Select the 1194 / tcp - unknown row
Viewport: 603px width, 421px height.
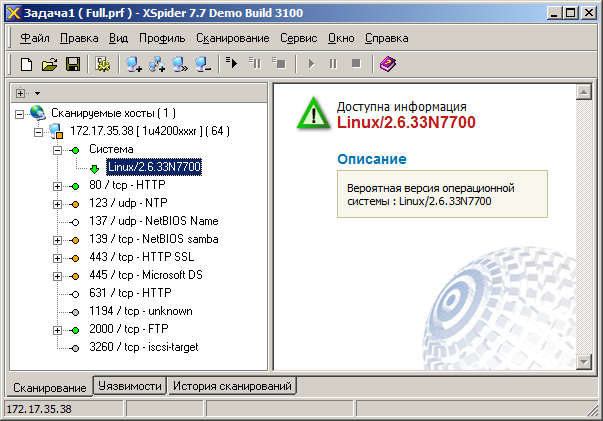141,311
